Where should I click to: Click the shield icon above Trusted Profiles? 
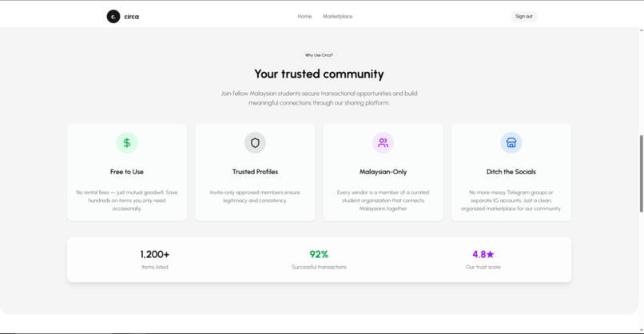pyautogui.click(x=255, y=142)
